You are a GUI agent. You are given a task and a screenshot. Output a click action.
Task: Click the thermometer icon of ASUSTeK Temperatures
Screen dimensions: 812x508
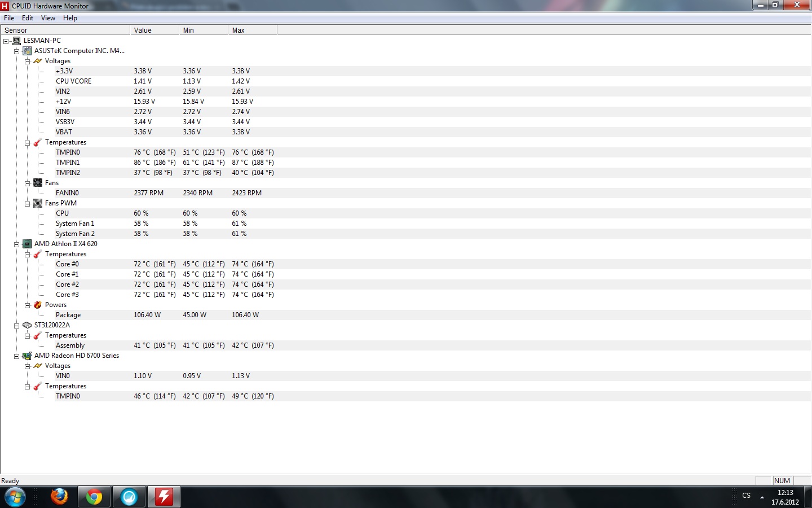pos(38,142)
